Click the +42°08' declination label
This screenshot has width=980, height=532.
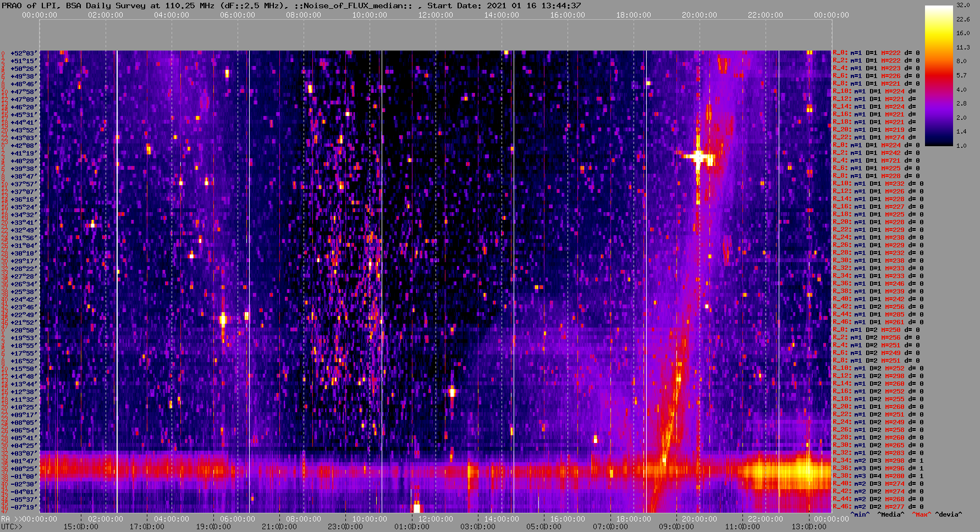[23, 146]
